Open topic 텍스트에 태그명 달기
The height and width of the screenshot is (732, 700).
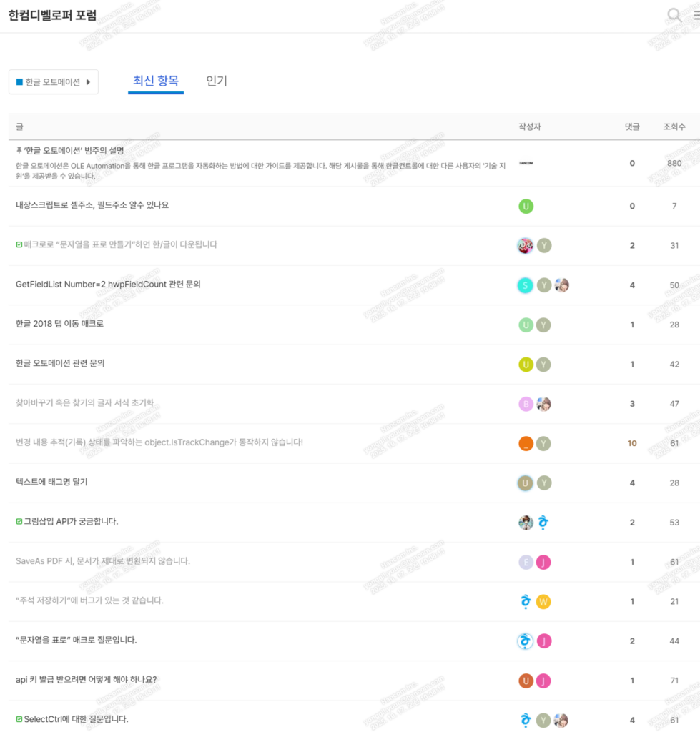tap(51, 482)
